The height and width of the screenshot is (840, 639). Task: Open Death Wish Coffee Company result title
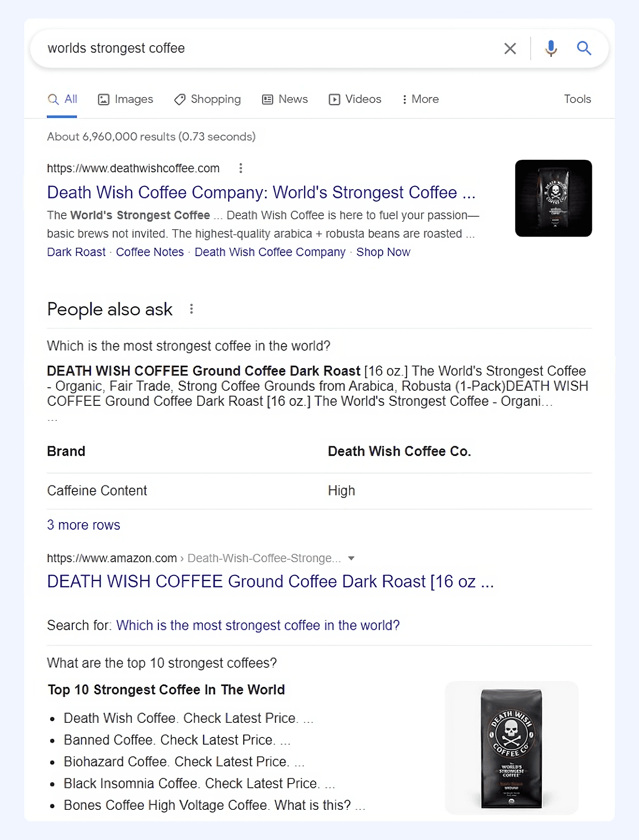coord(261,193)
